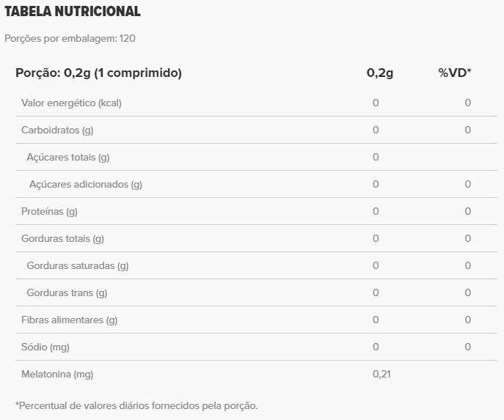The width and height of the screenshot is (504, 420).
Task: Click the "Sódio (mg)" row label
Action: click(45, 347)
